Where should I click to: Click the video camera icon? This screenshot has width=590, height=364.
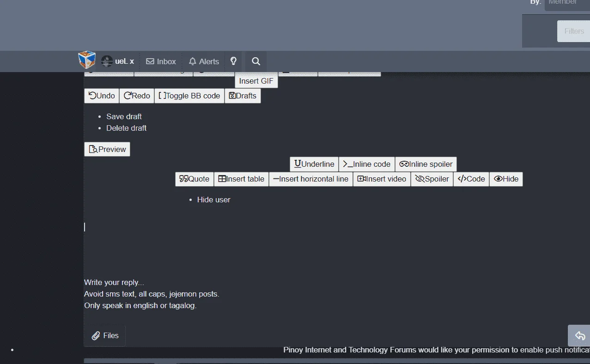point(362,179)
